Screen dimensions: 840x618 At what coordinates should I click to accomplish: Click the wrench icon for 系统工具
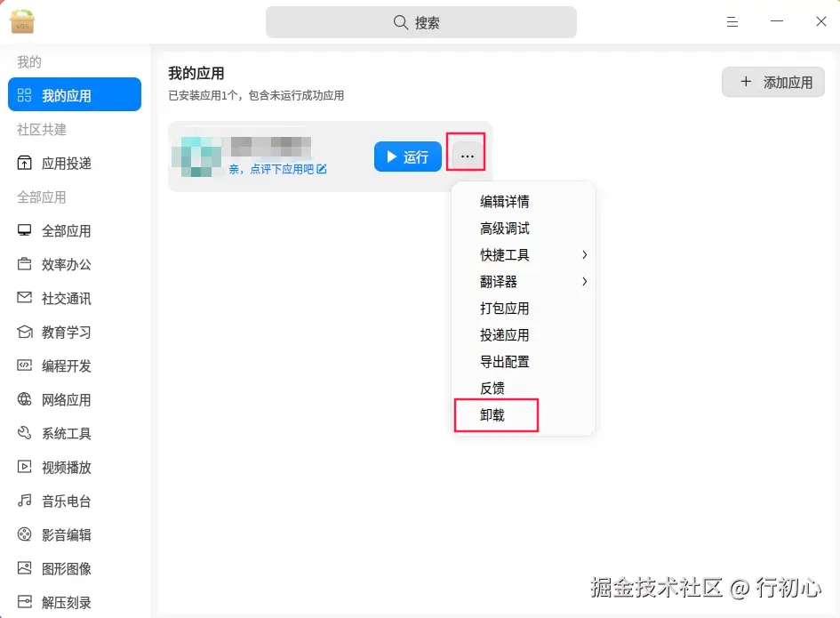[x=25, y=432]
